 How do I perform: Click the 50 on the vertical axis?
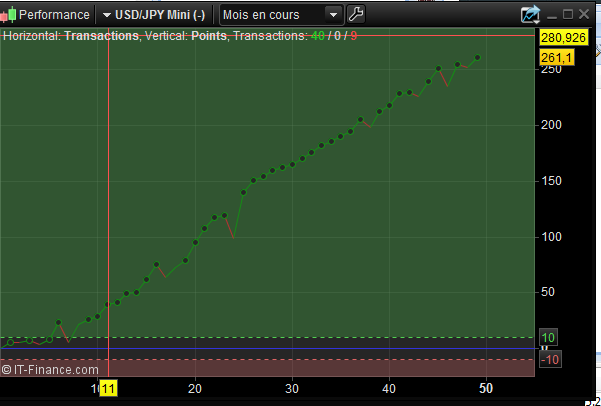point(548,292)
